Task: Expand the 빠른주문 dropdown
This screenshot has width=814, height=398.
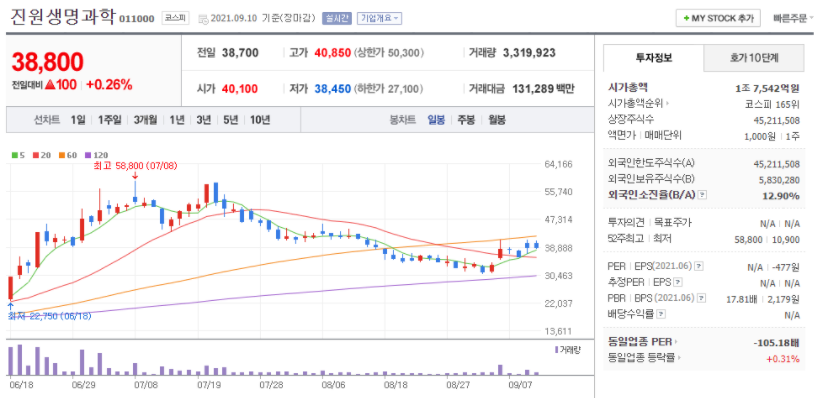Action: coord(793,18)
